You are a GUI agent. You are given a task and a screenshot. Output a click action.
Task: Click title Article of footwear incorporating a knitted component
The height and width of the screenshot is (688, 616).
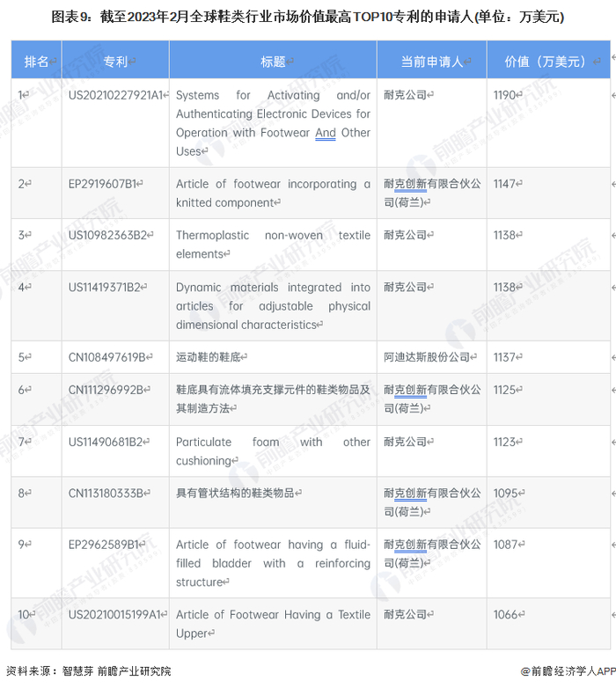pos(273,193)
